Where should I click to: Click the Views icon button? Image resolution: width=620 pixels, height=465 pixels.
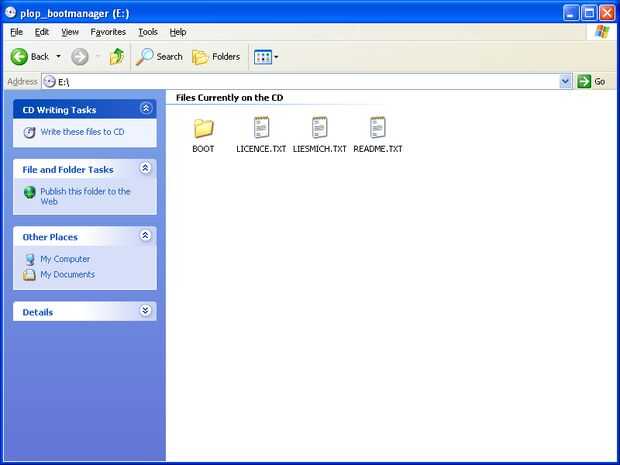coord(263,57)
